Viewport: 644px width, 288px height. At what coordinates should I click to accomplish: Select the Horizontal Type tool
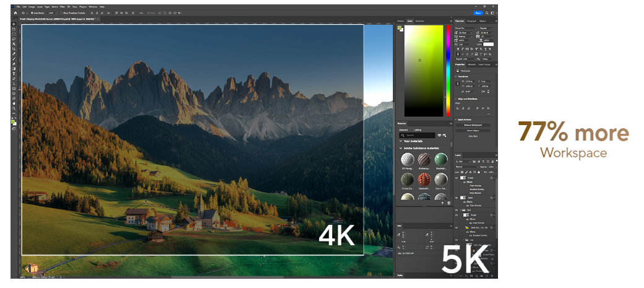pos(14,74)
